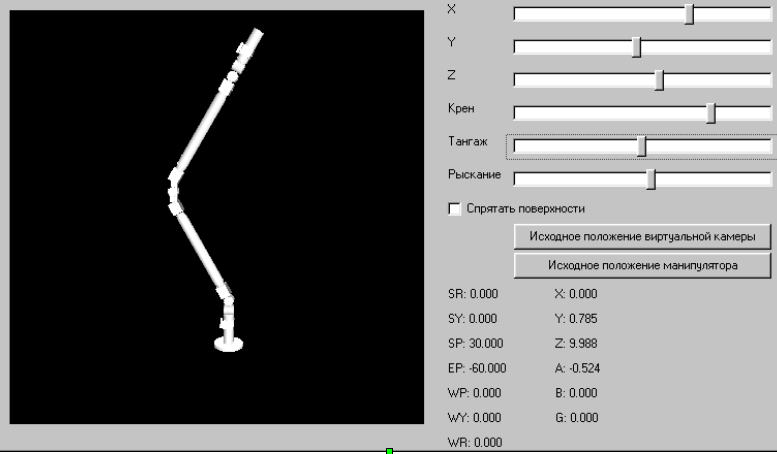The image size is (777, 454).
Task: Click the SY: 0.000 value
Action: tap(472, 319)
